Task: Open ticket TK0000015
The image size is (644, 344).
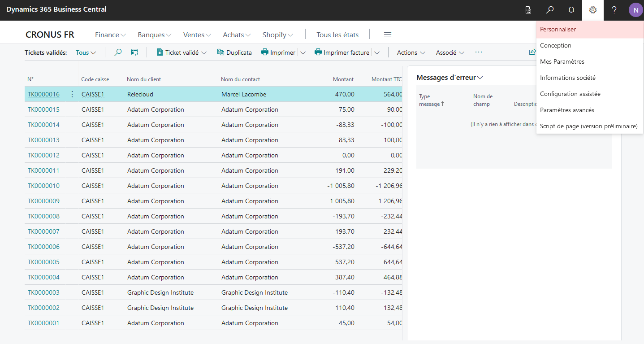Action: pos(43,109)
